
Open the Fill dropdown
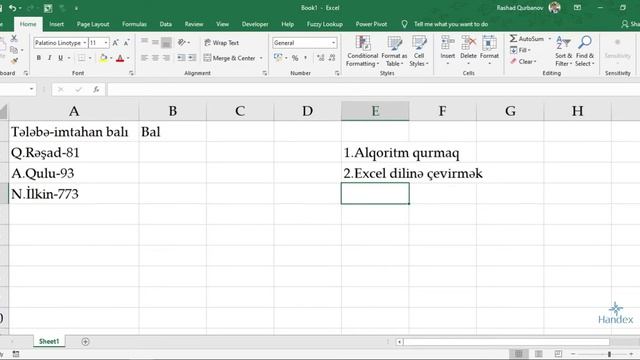click(x=520, y=50)
